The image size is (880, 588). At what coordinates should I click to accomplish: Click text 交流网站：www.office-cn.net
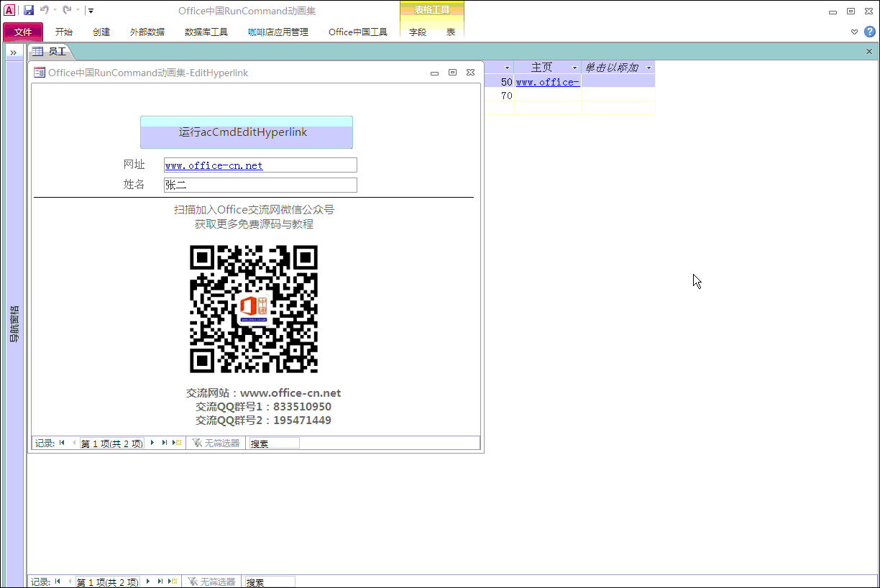coord(264,393)
